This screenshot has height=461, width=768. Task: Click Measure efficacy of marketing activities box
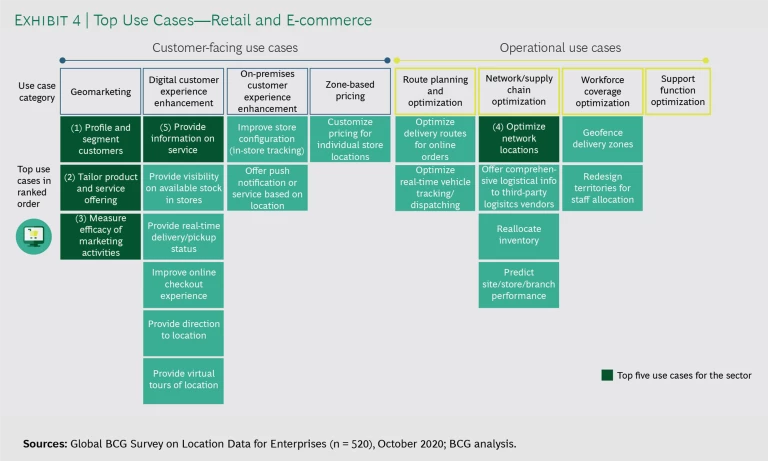(100, 236)
